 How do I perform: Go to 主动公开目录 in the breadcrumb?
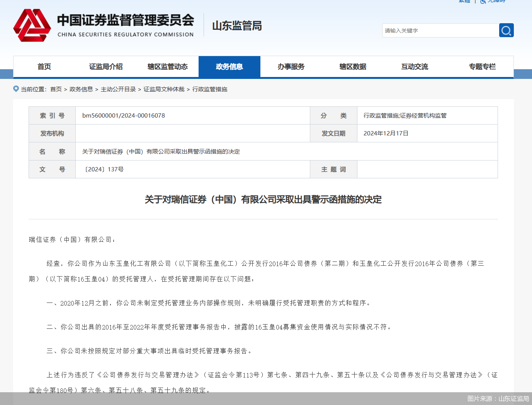point(118,89)
